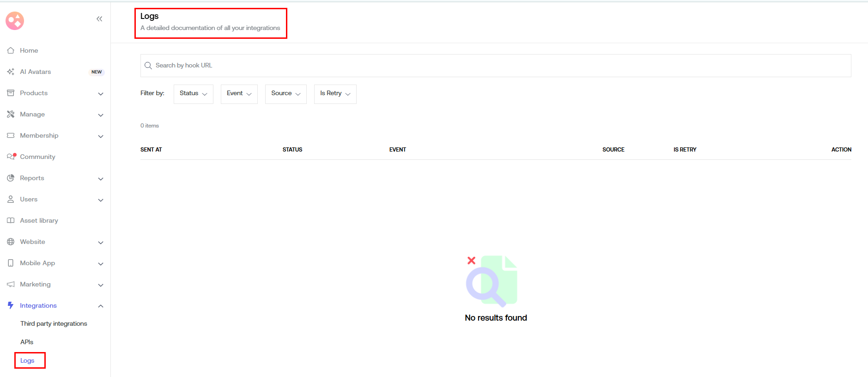The image size is (868, 377).
Task: Open the Event filter dropdown
Action: [239, 94]
